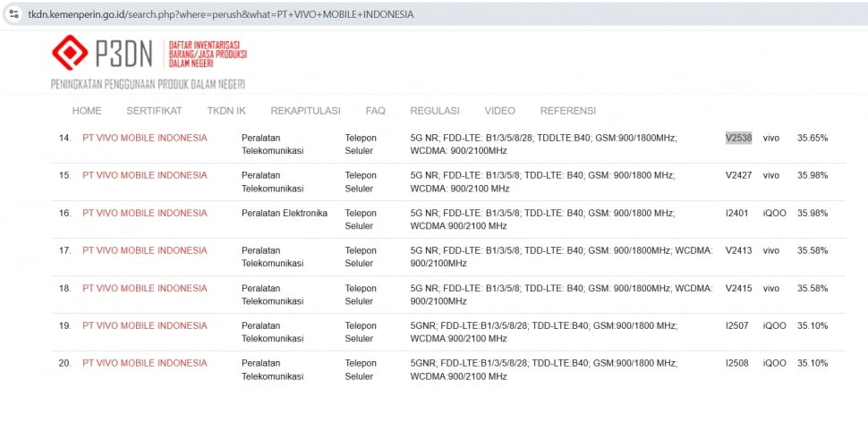
Task: Select FAQ in the navigation bar
Action: coord(375,111)
